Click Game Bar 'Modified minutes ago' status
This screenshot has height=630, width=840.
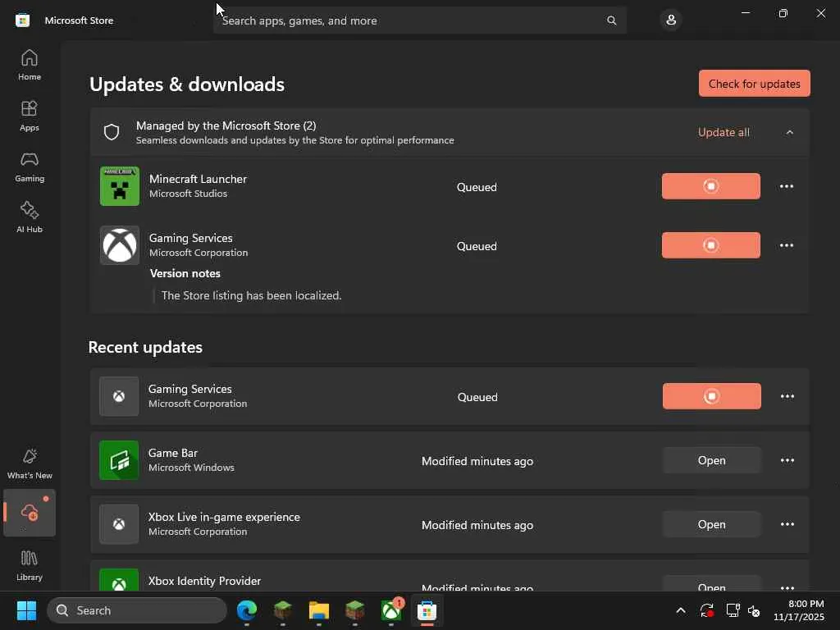[477, 461]
